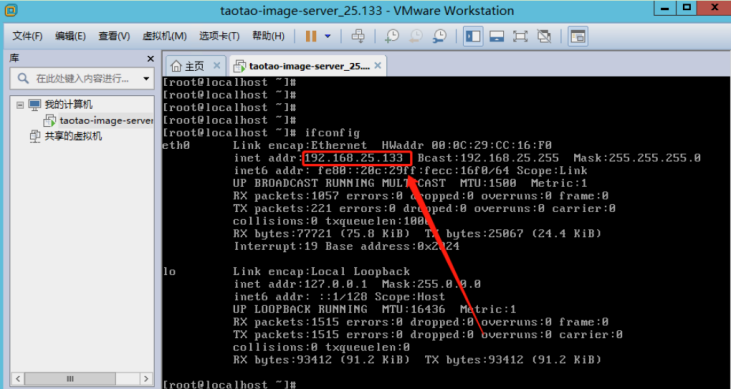Switch to Unity mode

click(x=544, y=36)
